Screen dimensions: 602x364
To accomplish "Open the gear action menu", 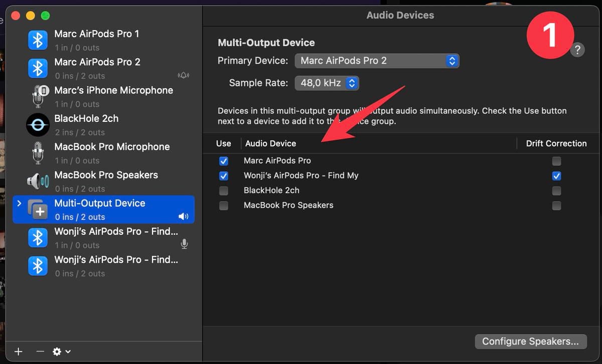I will point(61,351).
